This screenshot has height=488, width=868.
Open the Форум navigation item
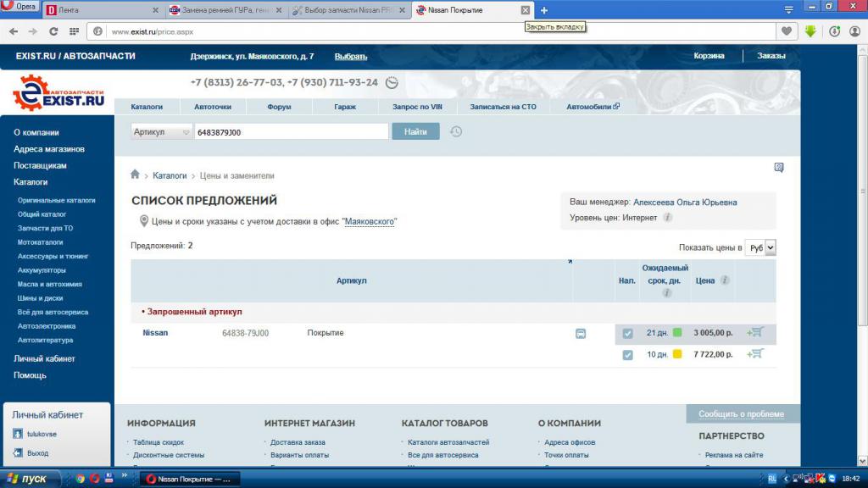point(279,107)
